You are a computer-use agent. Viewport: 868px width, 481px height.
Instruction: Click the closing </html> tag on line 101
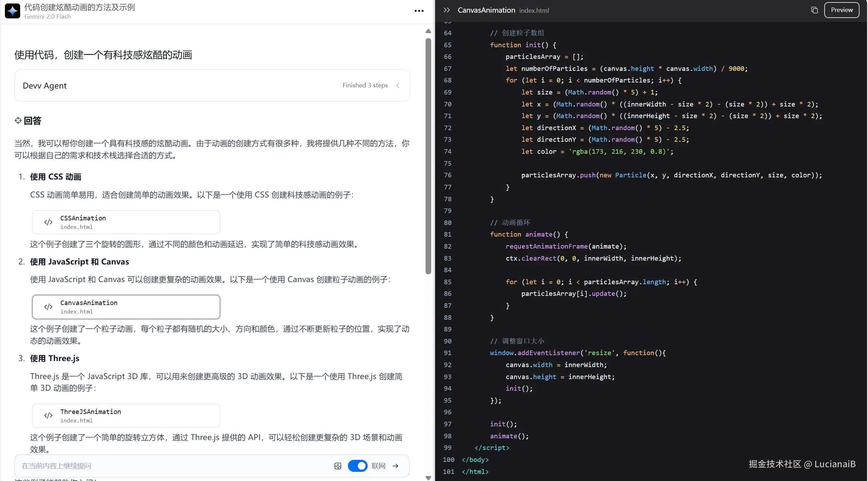point(475,471)
